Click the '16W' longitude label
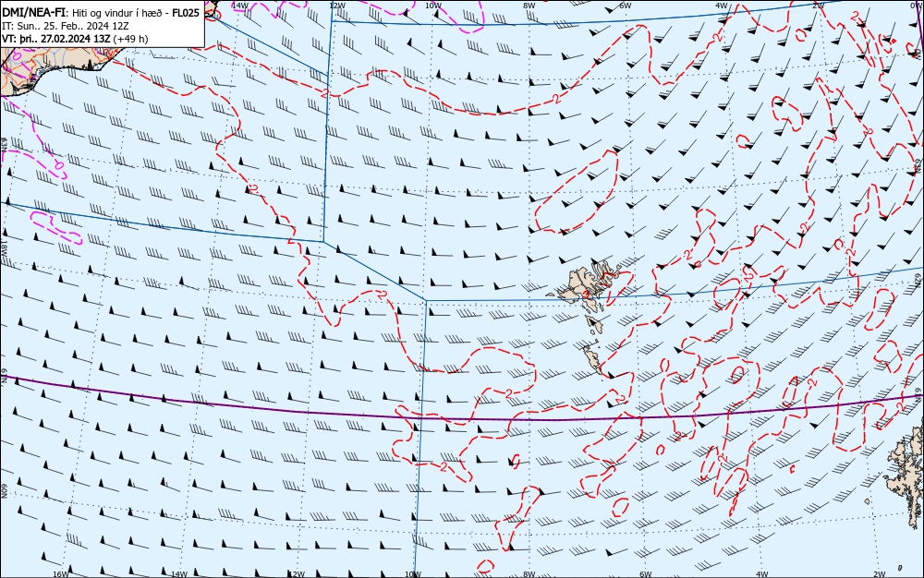Image resolution: width=924 pixels, height=578 pixels. [x=61, y=574]
